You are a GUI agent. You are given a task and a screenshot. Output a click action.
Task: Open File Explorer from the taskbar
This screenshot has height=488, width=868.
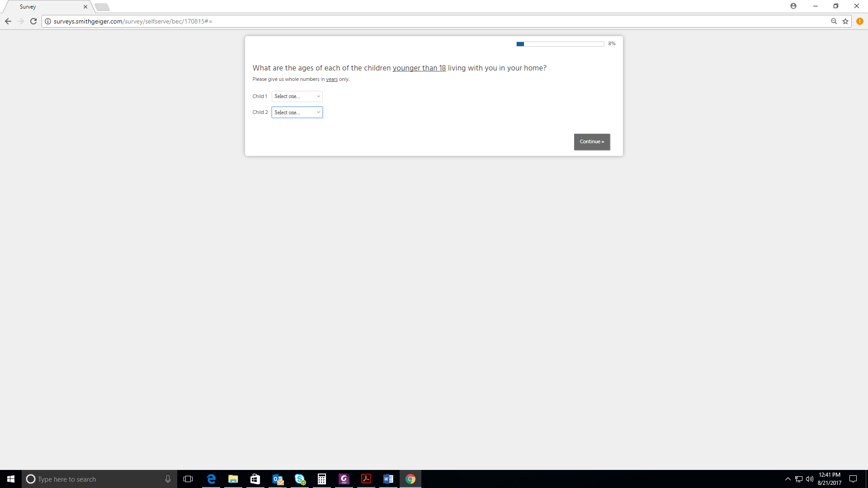click(x=233, y=479)
